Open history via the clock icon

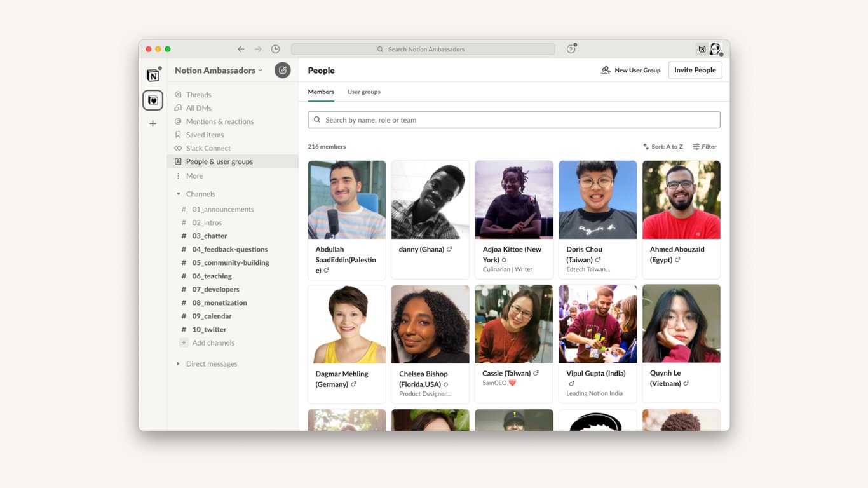(x=275, y=48)
